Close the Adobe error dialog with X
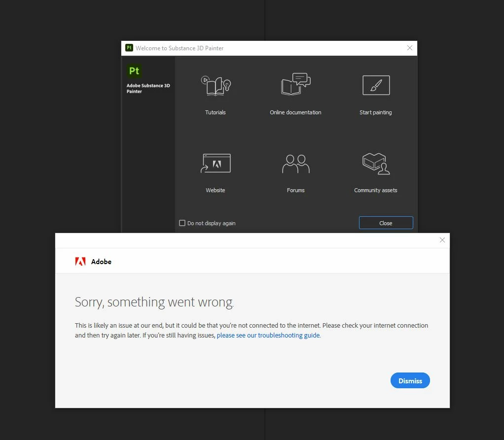504x440 pixels. pyautogui.click(x=442, y=240)
